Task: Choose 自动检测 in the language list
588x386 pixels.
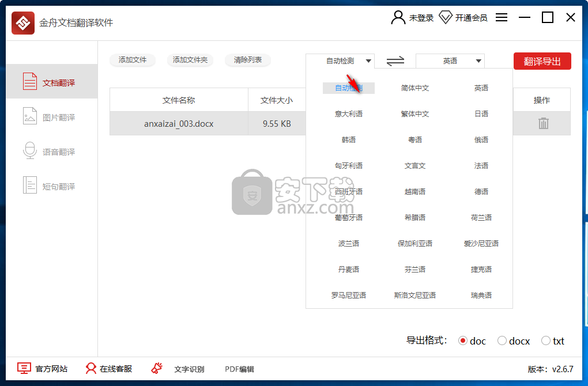Action: pyautogui.click(x=348, y=88)
